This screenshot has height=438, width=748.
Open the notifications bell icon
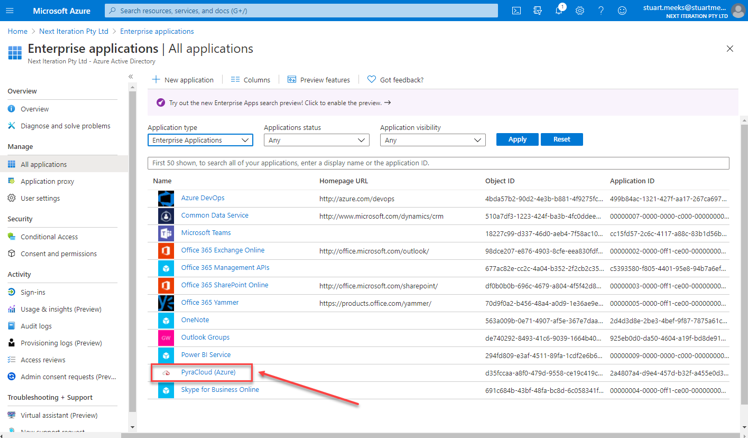[x=558, y=11]
